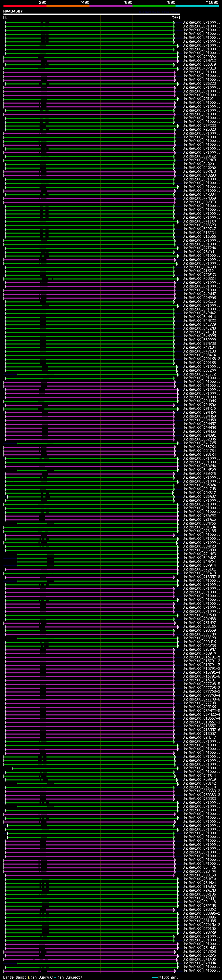The height and width of the screenshot is (980, 222).
Task: Open hit UniRef100_A8PQL8
Action: click(x=199, y=68)
